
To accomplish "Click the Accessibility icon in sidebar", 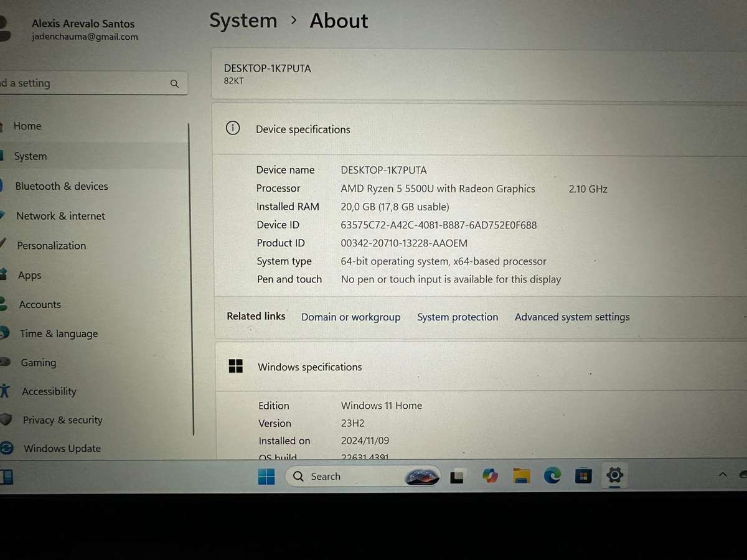I will [6, 391].
